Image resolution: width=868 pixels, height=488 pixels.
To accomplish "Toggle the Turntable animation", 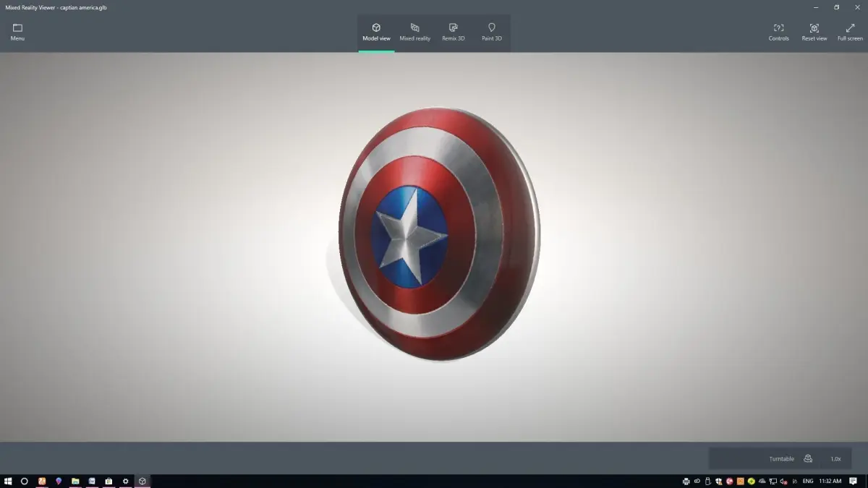I will click(x=791, y=458).
